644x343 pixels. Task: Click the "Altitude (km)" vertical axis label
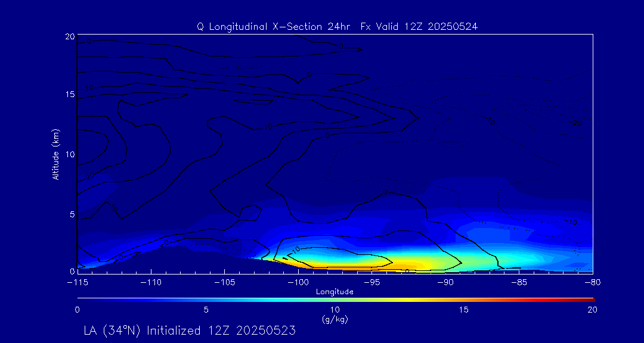56,154
